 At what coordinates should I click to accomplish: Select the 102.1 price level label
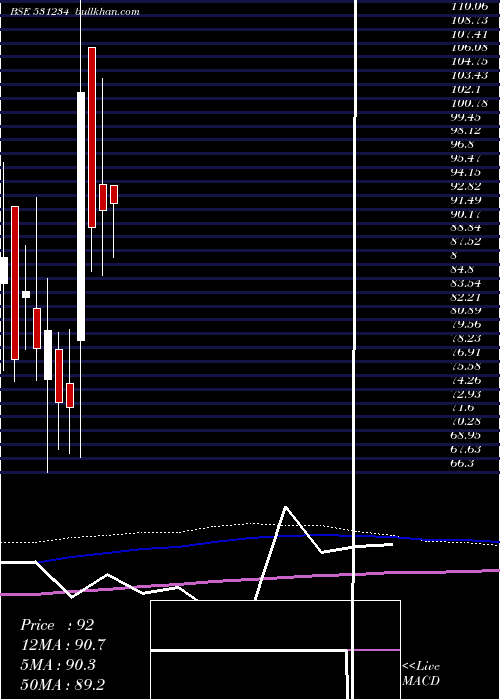point(466,89)
